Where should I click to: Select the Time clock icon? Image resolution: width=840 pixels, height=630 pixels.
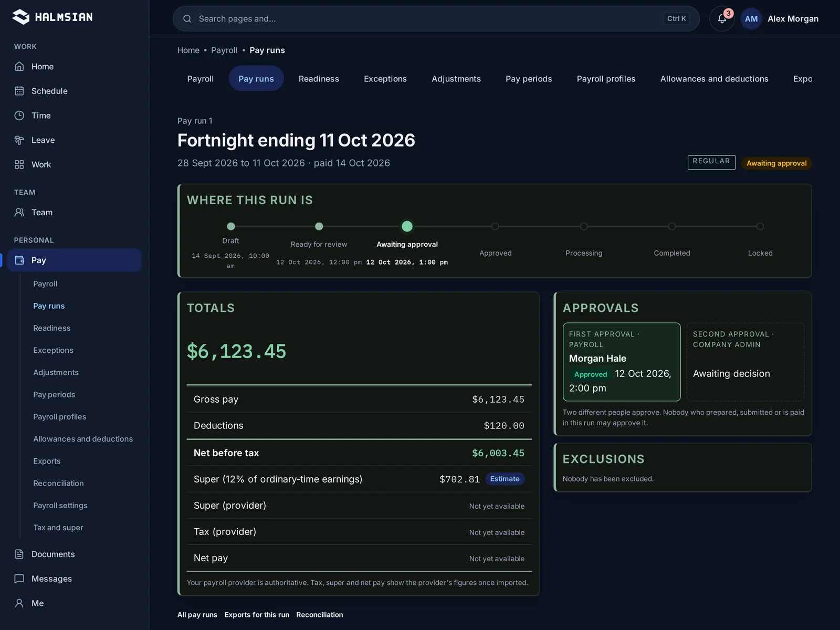[19, 115]
